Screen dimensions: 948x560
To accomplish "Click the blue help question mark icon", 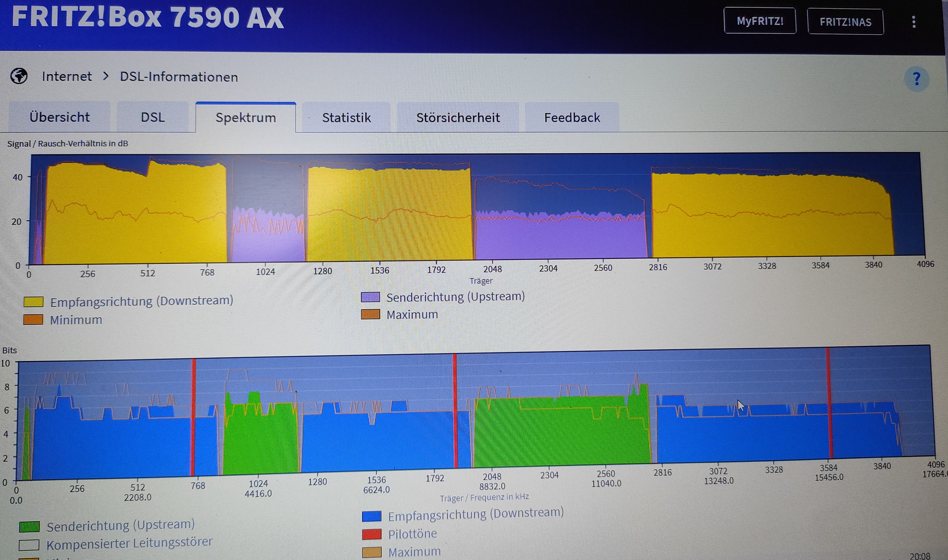I will (x=916, y=79).
